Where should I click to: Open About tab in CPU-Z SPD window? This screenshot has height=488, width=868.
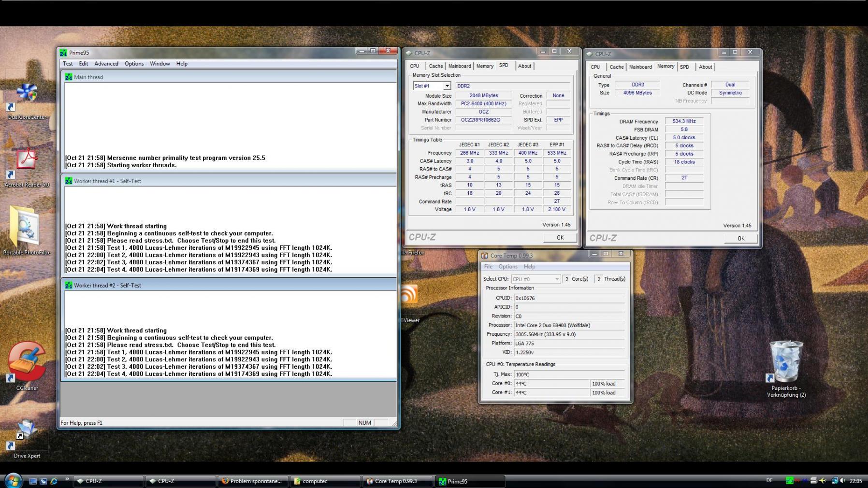524,66
